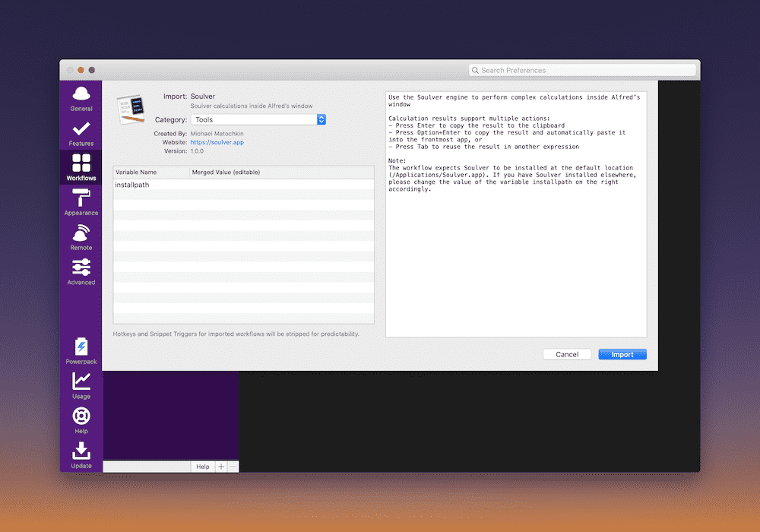Click the Merged Value (editable) column header
Screen dimensions: 760x532
click(x=282, y=172)
